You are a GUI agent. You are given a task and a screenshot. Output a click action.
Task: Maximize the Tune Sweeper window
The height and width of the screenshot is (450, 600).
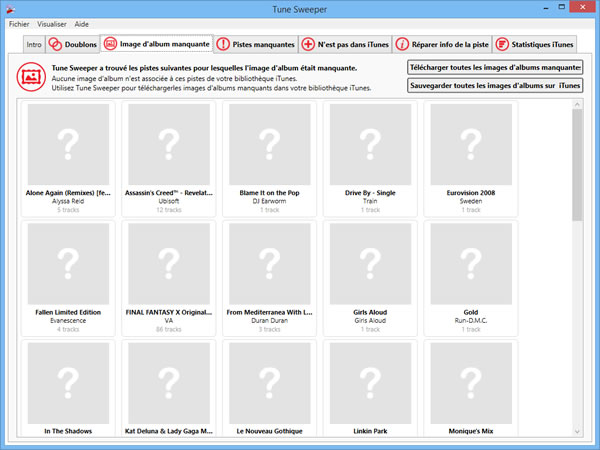561,7
